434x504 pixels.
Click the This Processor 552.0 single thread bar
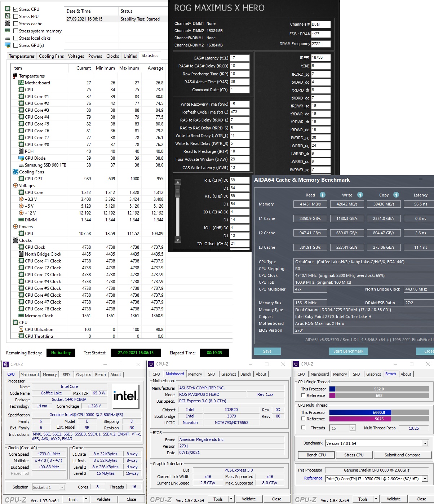click(x=379, y=389)
